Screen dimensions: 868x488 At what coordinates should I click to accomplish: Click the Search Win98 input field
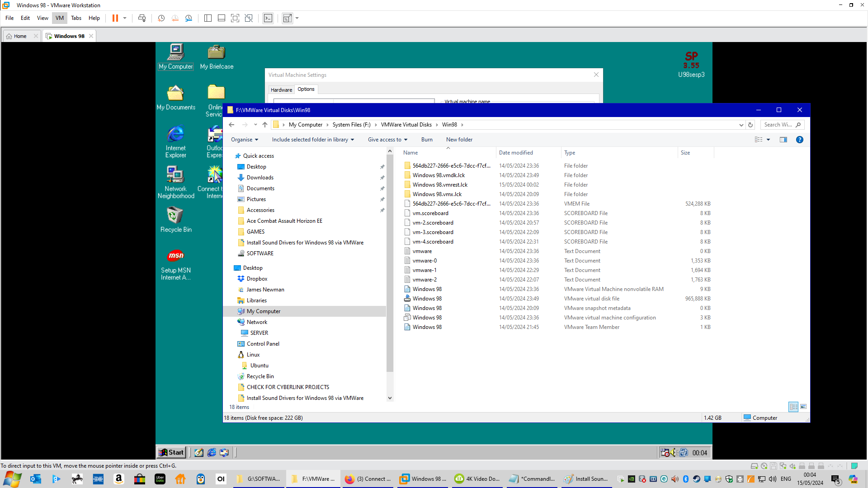778,125
